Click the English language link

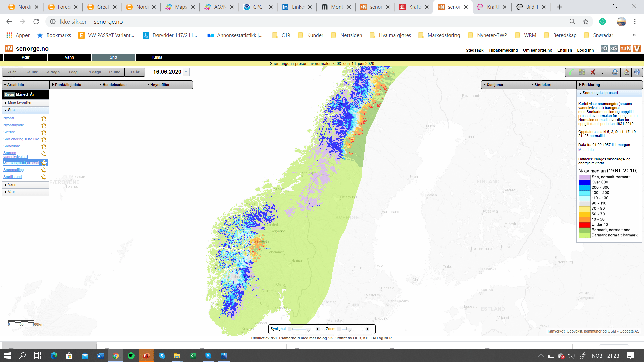[x=565, y=50]
